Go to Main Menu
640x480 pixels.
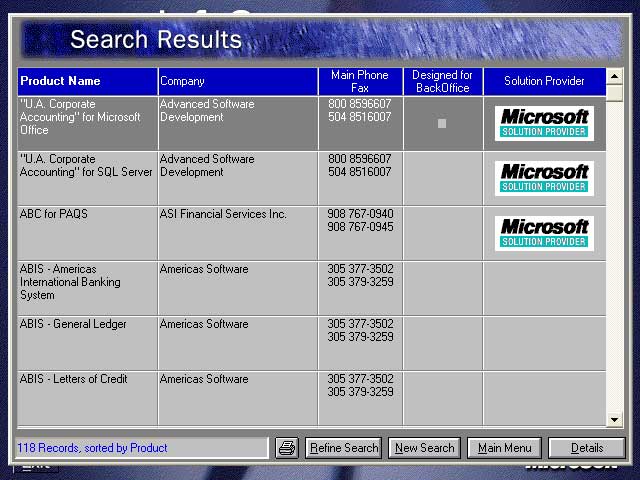[504, 448]
